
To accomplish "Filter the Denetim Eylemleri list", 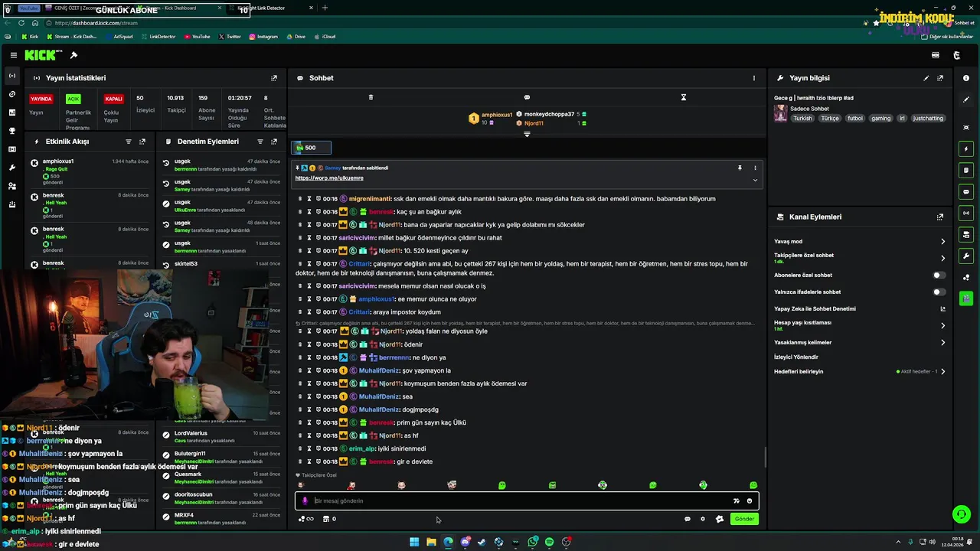I will 260,142.
